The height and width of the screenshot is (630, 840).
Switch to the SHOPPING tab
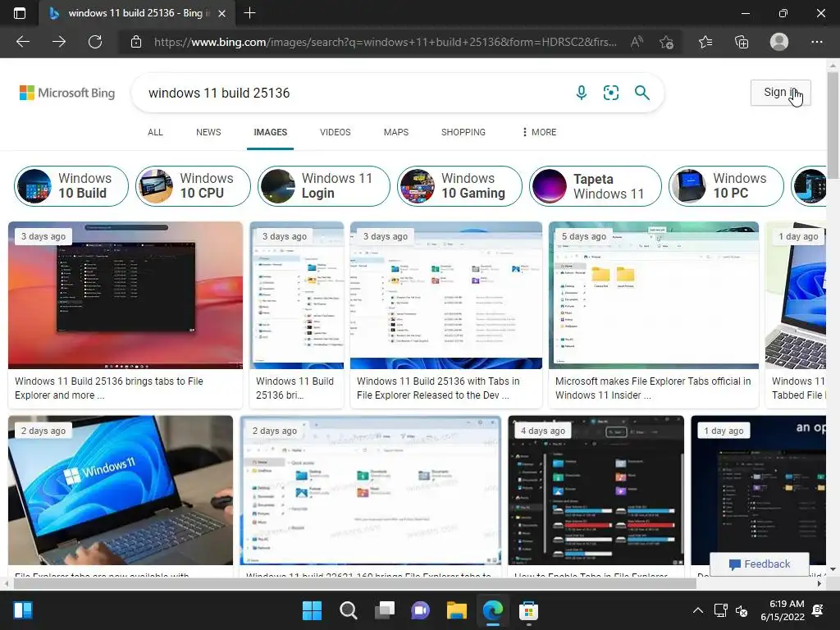tap(463, 132)
